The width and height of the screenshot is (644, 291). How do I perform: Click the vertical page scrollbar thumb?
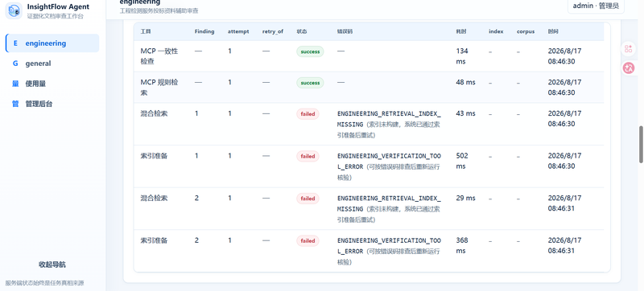(641, 145)
